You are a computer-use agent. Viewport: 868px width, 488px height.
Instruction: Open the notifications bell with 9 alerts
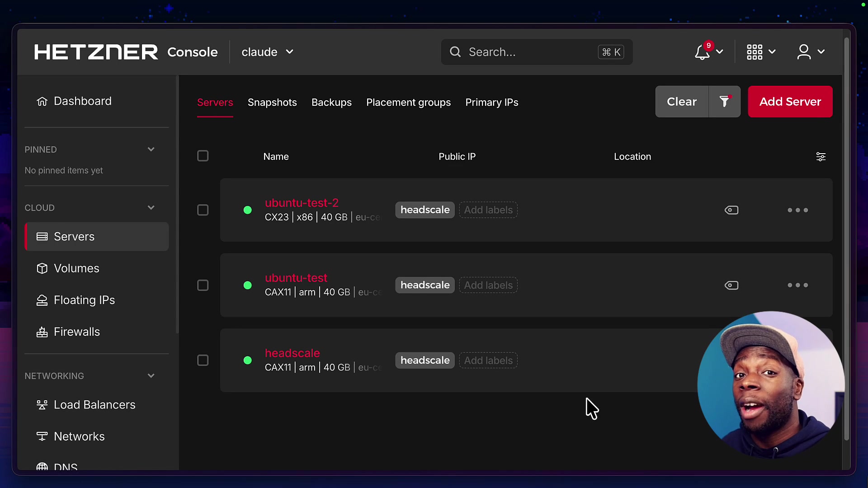pos(703,52)
